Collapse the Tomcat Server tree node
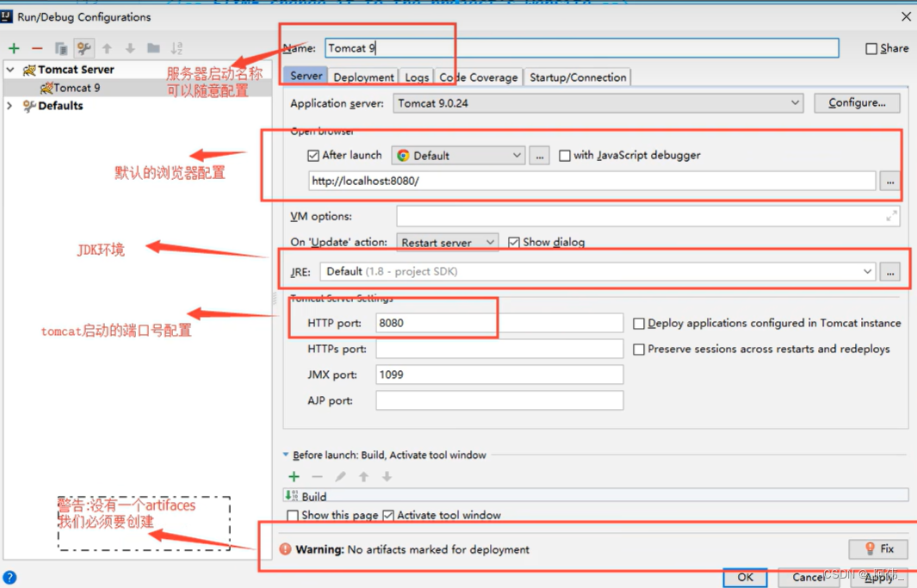This screenshot has height=588, width=917. (x=10, y=70)
